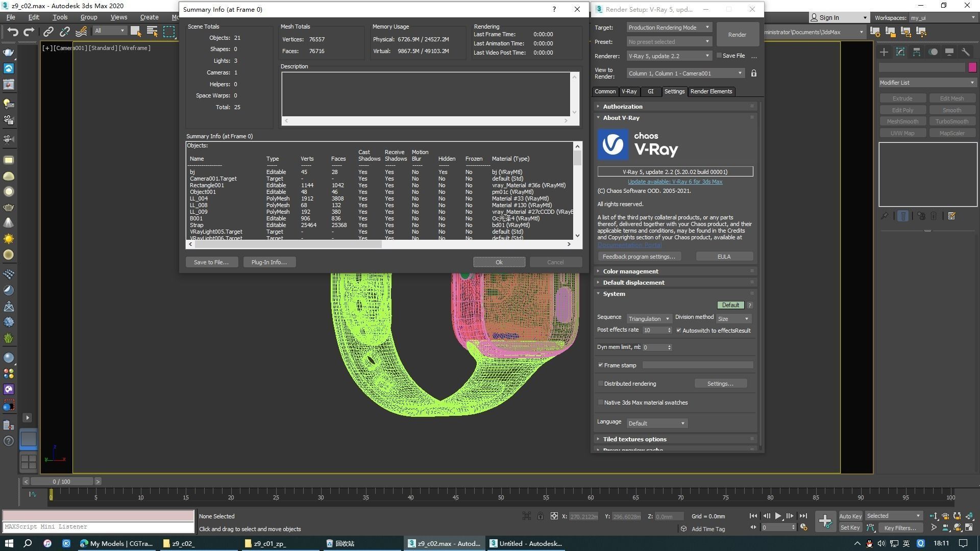Viewport: 980px width, 551px height.
Task: Click Go to End frame icon
Action: pyautogui.click(x=803, y=516)
